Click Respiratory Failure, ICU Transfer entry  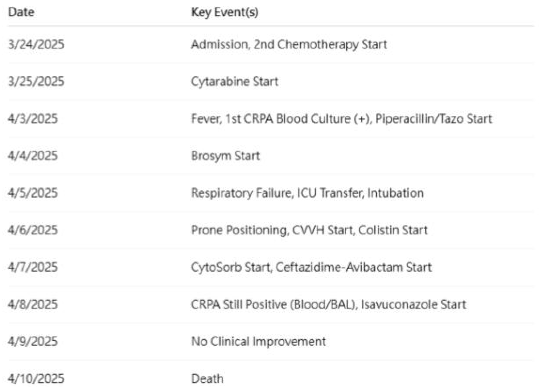307,193
